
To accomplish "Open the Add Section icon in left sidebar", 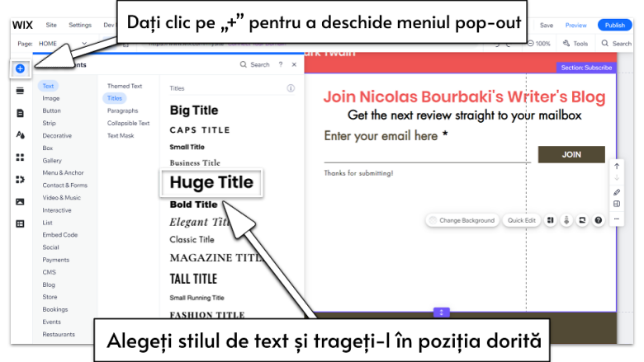I will (20, 91).
